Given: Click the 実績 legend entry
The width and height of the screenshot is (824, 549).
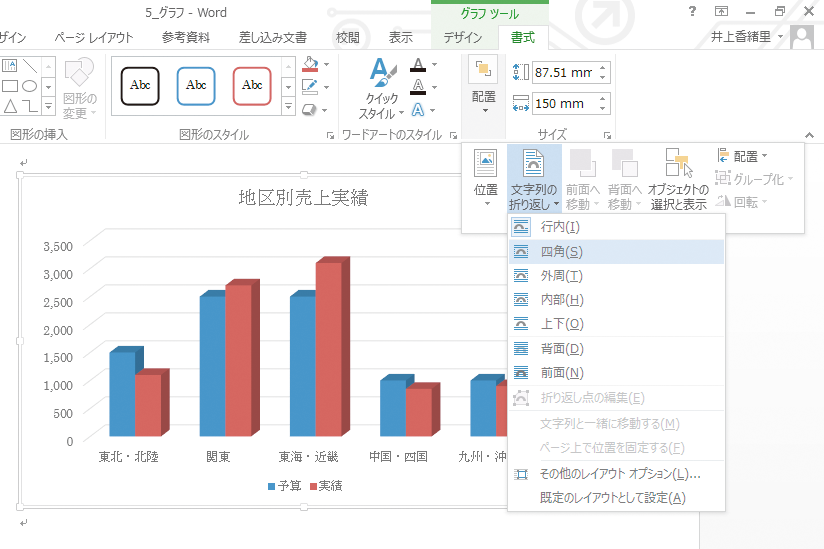Looking at the screenshot, I should [x=326, y=486].
